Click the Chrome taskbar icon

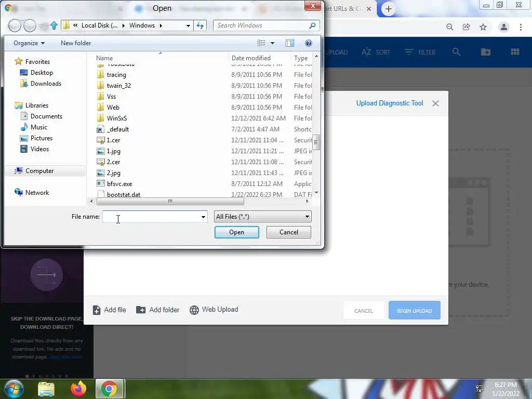coord(109,389)
